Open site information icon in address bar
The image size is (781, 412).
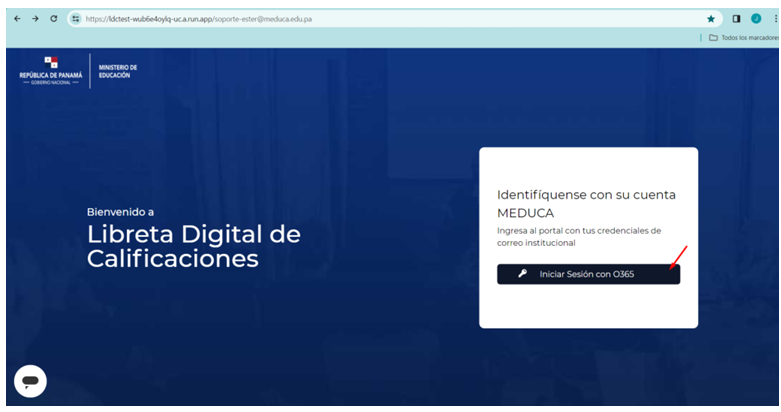click(75, 18)
